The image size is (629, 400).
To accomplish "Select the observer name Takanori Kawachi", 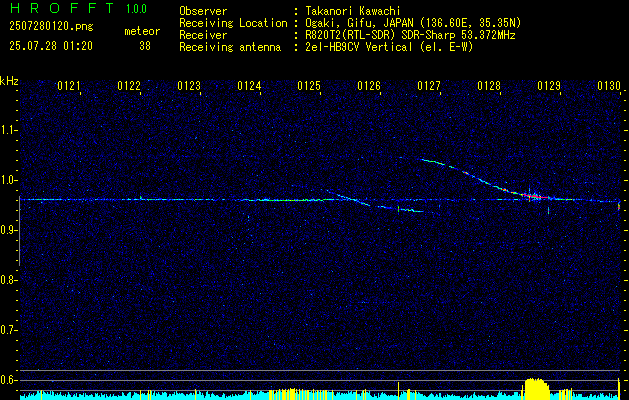I will 352,11.
